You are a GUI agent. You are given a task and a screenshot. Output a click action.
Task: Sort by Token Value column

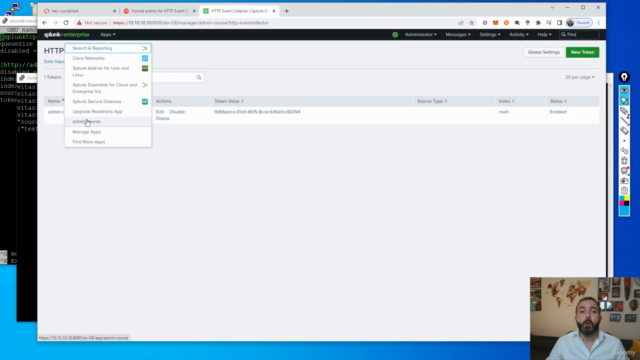pos(229,101)
